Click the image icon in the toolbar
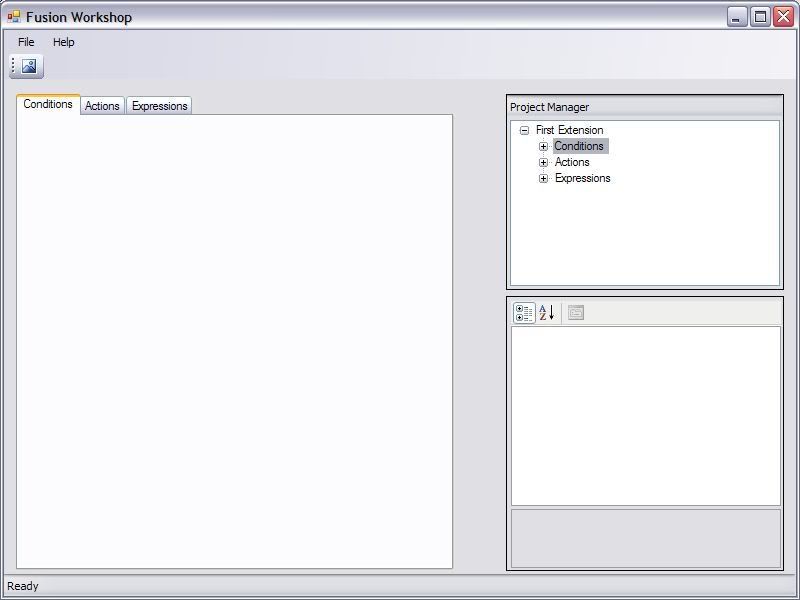800x600 pixels. pos(29,67)
